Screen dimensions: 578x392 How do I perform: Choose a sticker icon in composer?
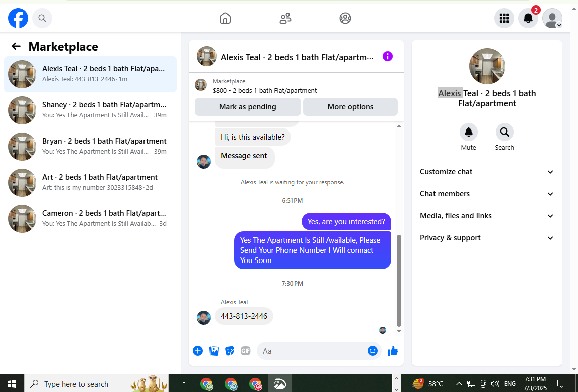click(230, 351)
